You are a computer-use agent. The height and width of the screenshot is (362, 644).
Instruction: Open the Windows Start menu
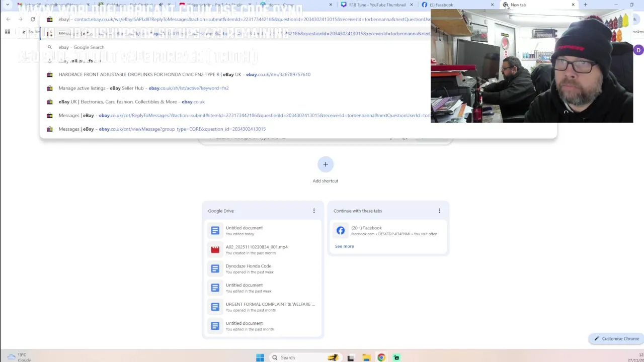point(260,357)
